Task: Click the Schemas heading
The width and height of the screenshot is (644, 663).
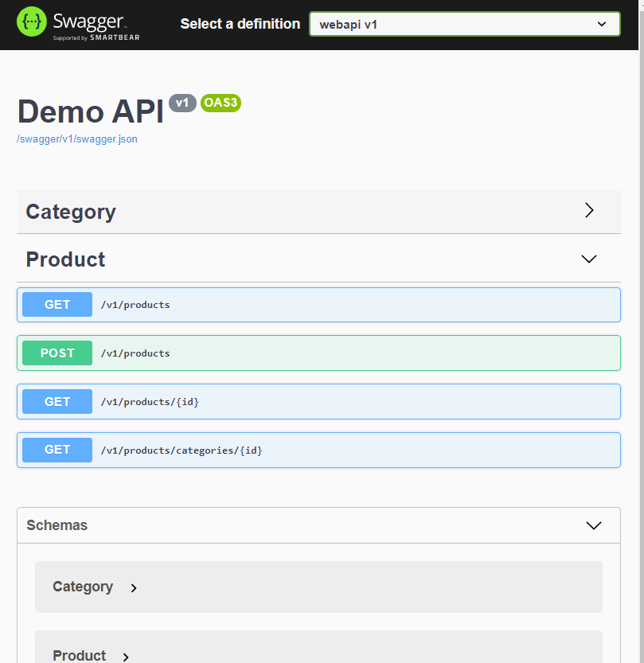Action: click(57, 525)
